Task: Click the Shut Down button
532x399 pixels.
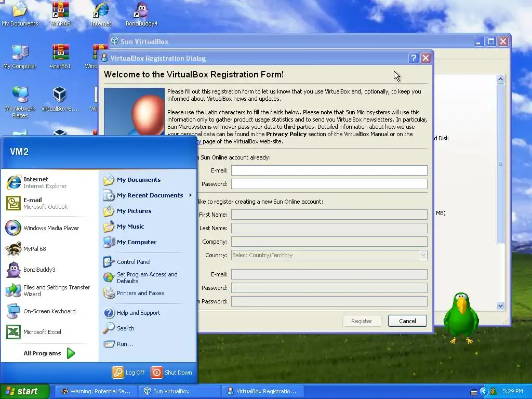Action: (171, 373)
